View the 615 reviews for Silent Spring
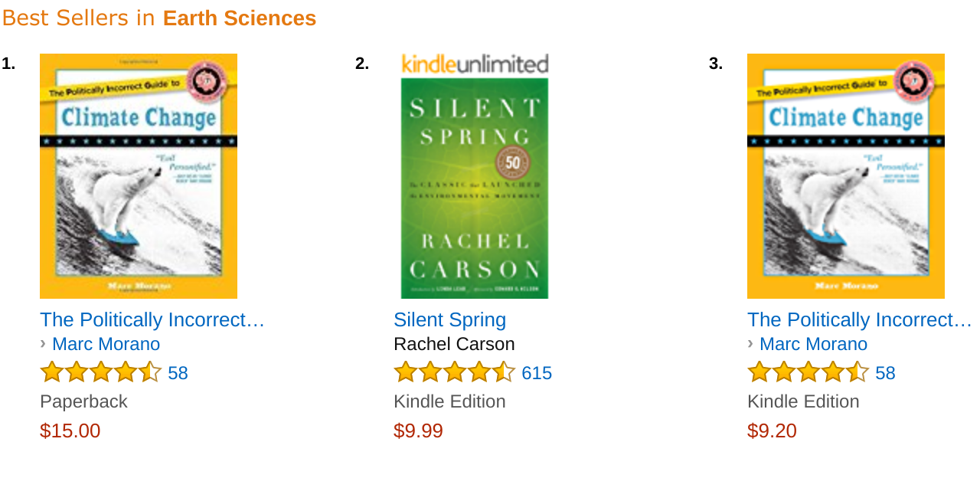980x478 pixels. point(537,373)
